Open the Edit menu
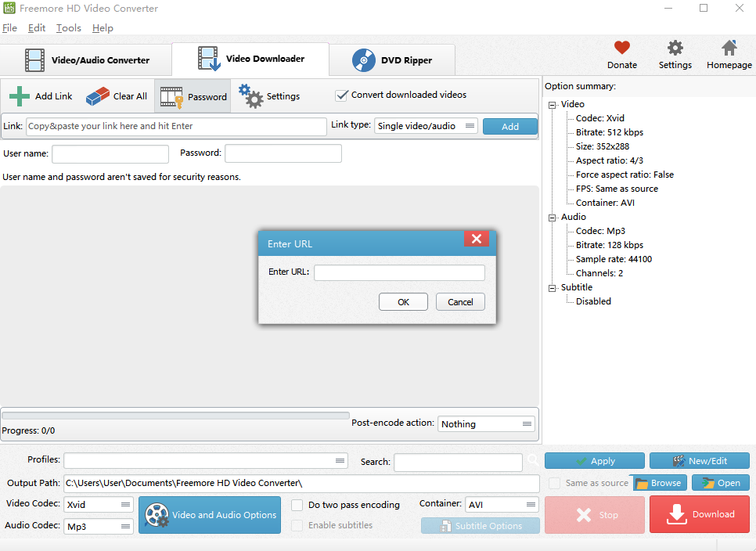 tap(37, 28)
